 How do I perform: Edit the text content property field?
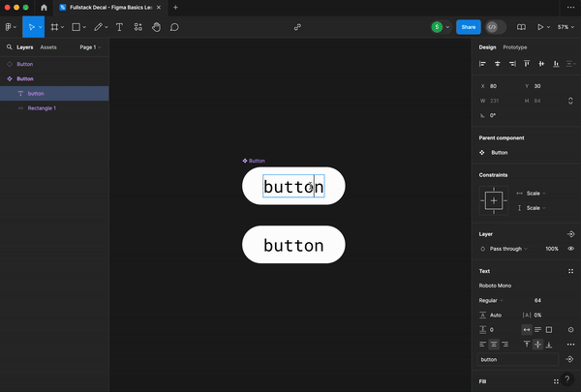click(x=518, y=359)
